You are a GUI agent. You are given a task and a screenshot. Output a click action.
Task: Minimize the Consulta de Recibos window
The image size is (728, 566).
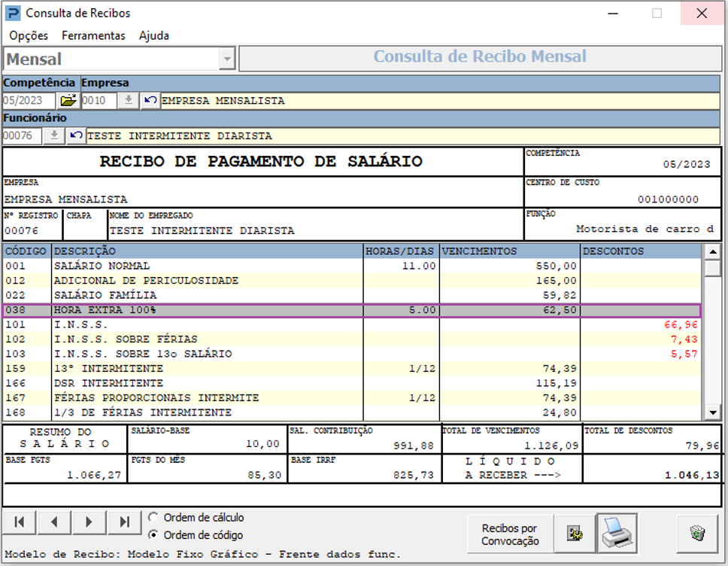click(x=613, y=13)
